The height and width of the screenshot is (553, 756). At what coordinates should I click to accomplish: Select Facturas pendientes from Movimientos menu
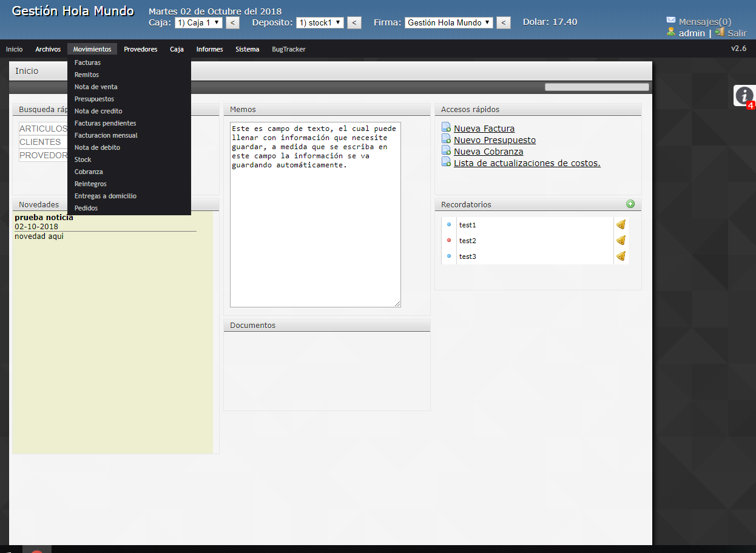[x=105, y=123]
